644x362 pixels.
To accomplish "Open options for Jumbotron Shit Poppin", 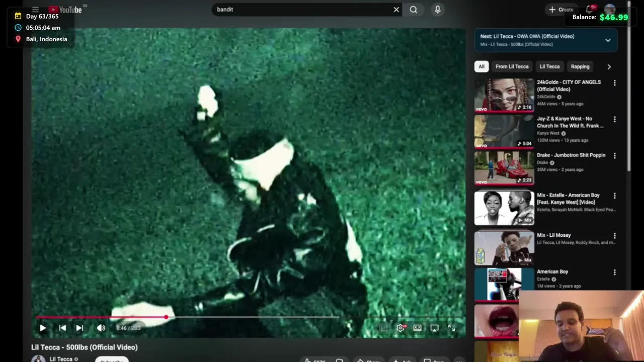I will coord(614,156).
